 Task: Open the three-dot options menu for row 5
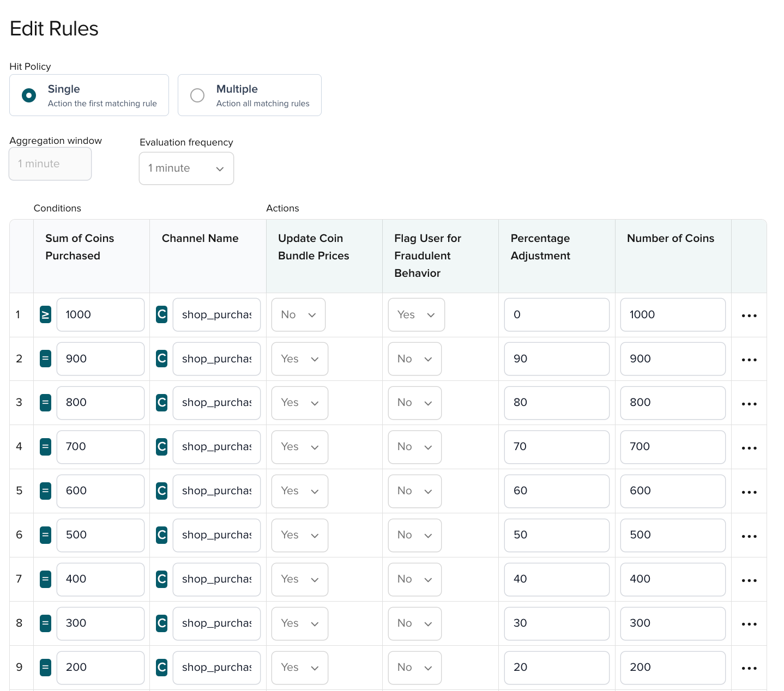[749, 492]
